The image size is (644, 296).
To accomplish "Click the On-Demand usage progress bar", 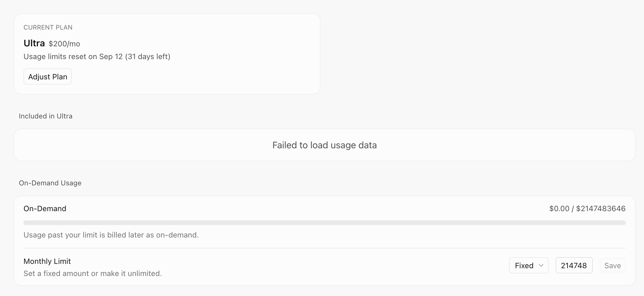I will pyautogui.click(x=324, y=223).
